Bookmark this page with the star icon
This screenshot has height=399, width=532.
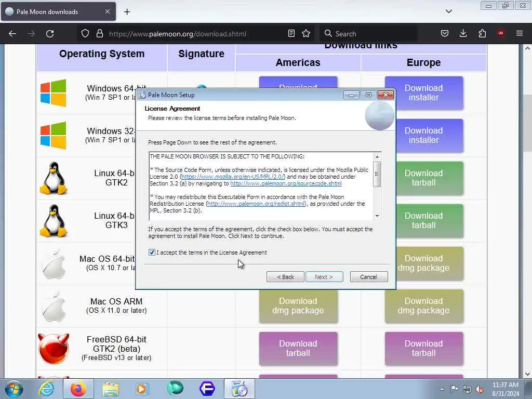pyautogui.click(x=306, y=33)
